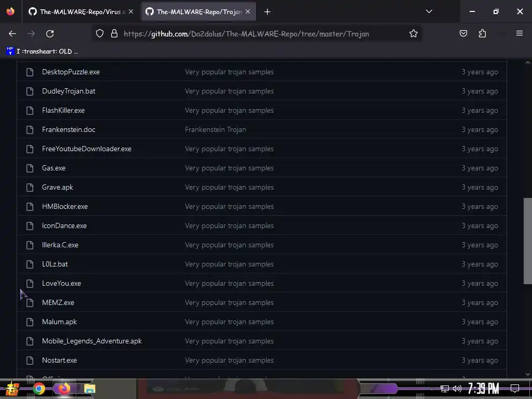Click commit message beside DesktopPuzzle.exe
532x399 pixels.
tap(229, 72)
